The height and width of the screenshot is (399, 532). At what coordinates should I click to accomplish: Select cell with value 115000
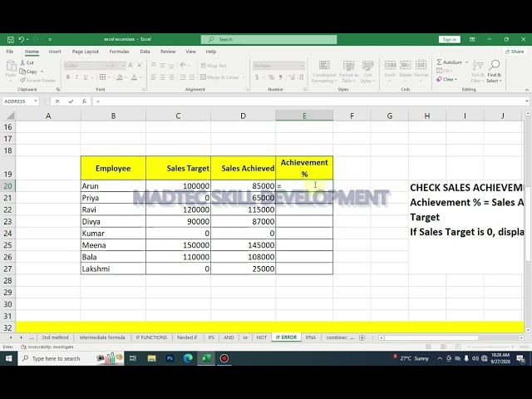pos(244,209)
